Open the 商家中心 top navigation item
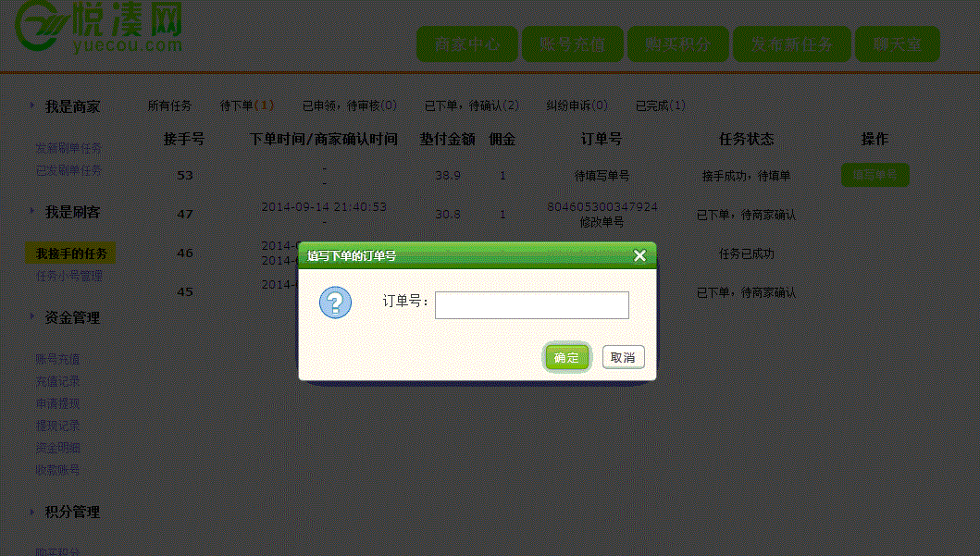The image size is (980, 556). [x=467, y=44]
